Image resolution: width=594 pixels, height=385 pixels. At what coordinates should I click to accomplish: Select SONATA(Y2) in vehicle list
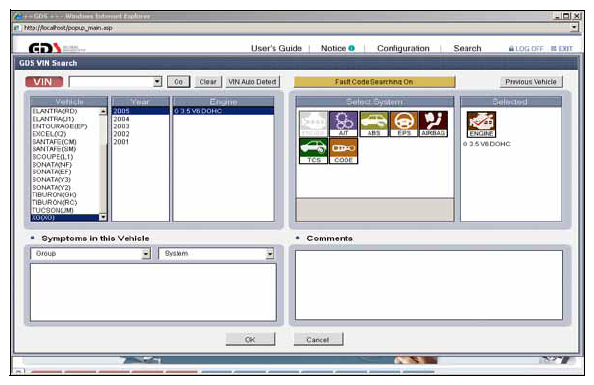click(x=51, y=187)
